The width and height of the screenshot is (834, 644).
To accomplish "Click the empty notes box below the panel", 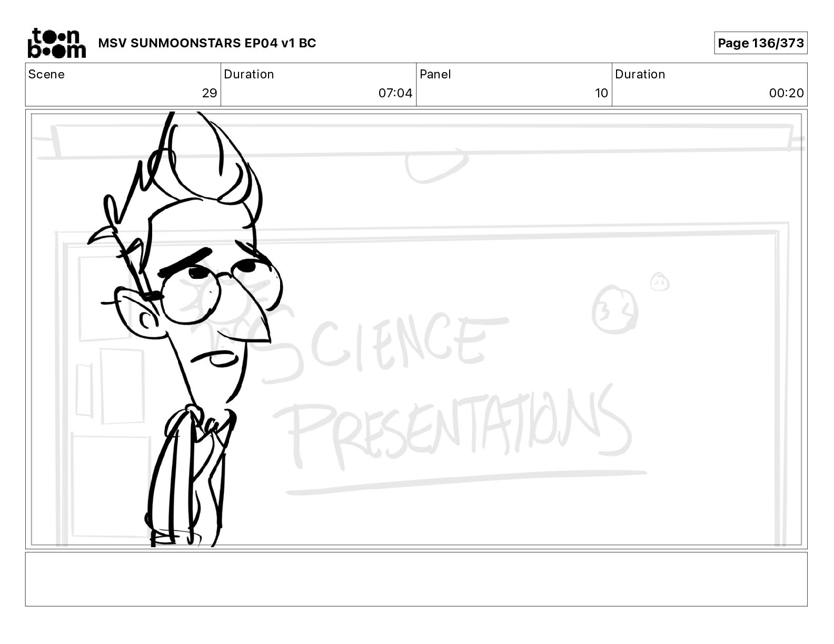I will [416, 579].
